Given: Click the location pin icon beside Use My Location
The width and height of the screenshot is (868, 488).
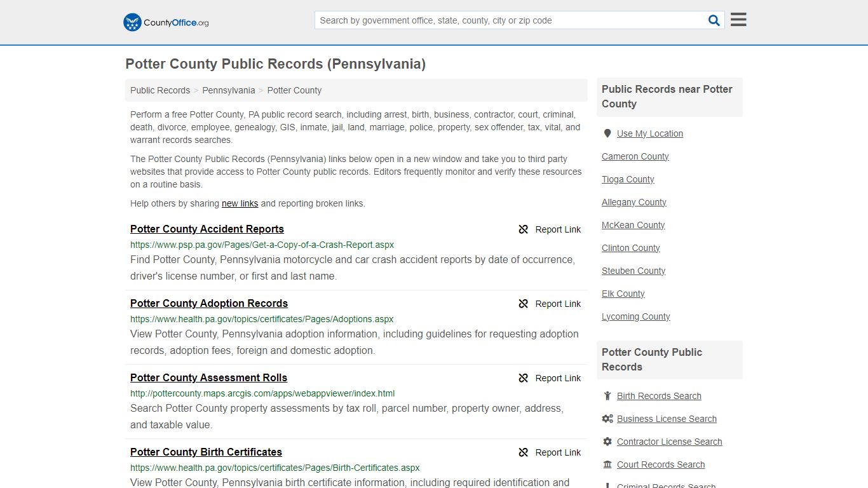Looking at the screenshot, I should coord(607,133).
